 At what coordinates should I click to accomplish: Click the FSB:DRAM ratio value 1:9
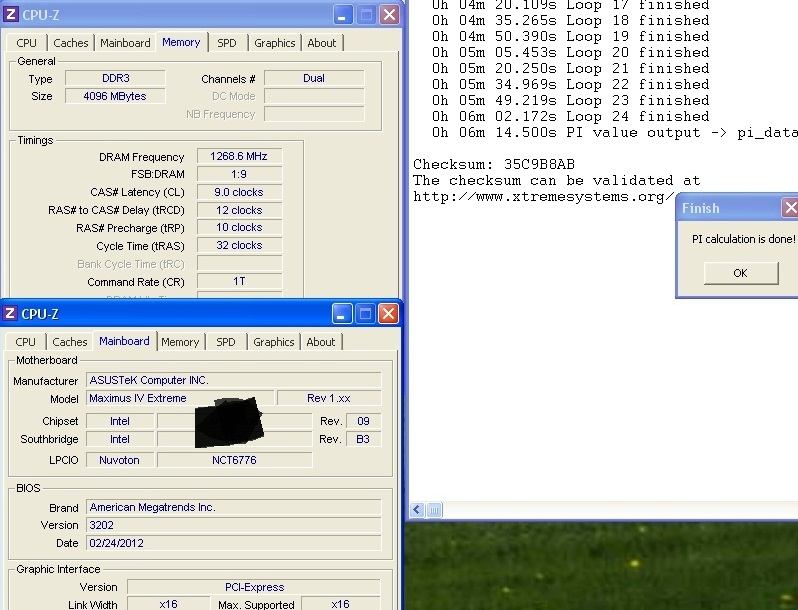point(239,174)
